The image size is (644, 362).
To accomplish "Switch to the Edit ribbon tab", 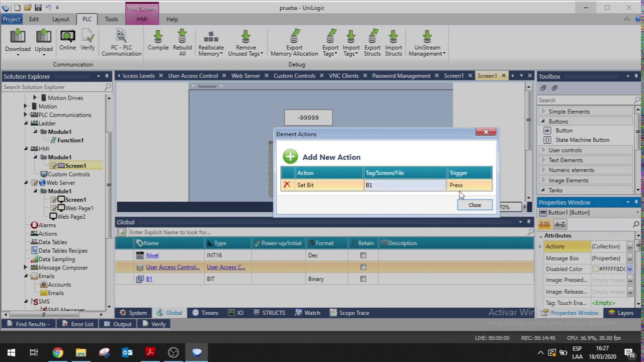I will pyautogui.click(x=34, y=19).
